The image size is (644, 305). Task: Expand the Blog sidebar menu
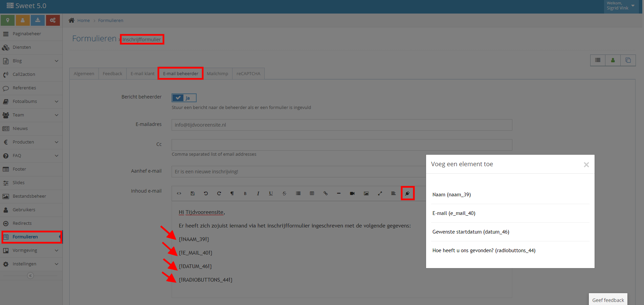(31, 61)
